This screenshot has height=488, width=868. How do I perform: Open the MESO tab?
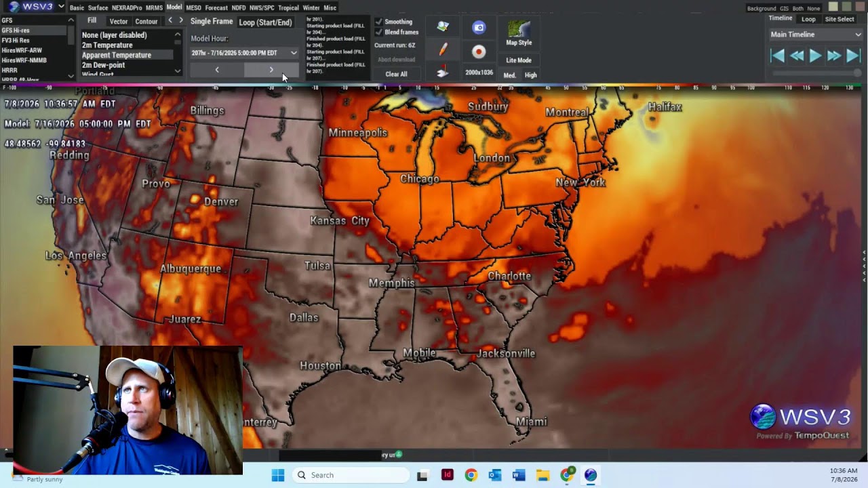(x=193, y=8)
